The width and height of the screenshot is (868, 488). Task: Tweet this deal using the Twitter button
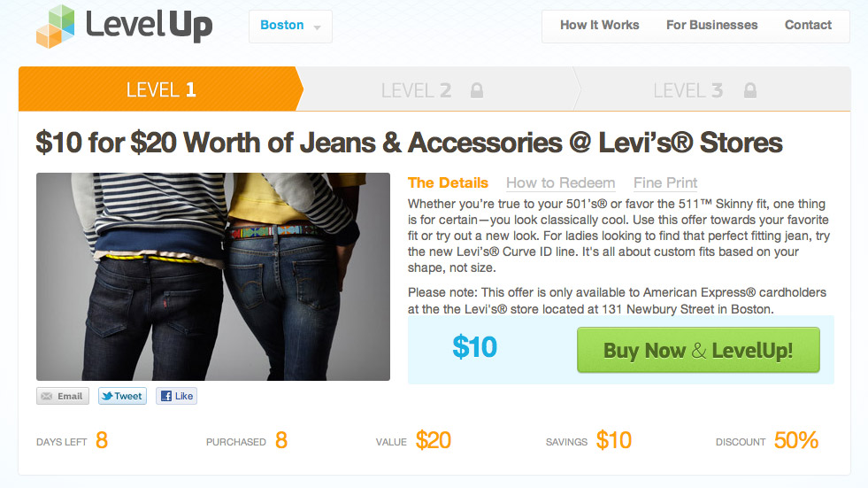coord(122,396)
